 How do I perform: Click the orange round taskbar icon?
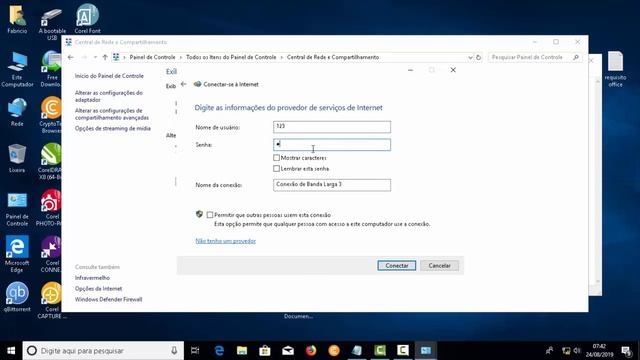(x=334, y=350)
